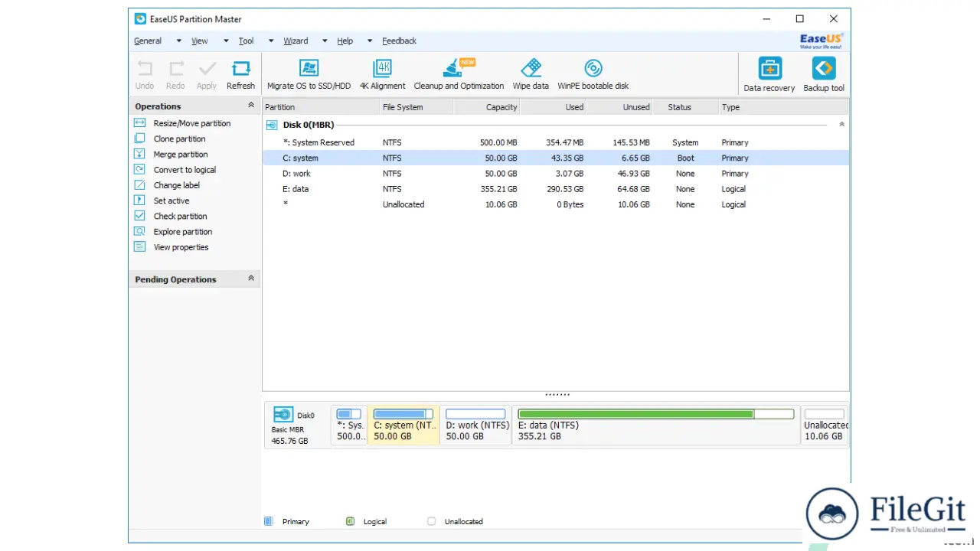The image size is (980, 551).
Task: Select the E: data partition row
Action: point(556,189)
